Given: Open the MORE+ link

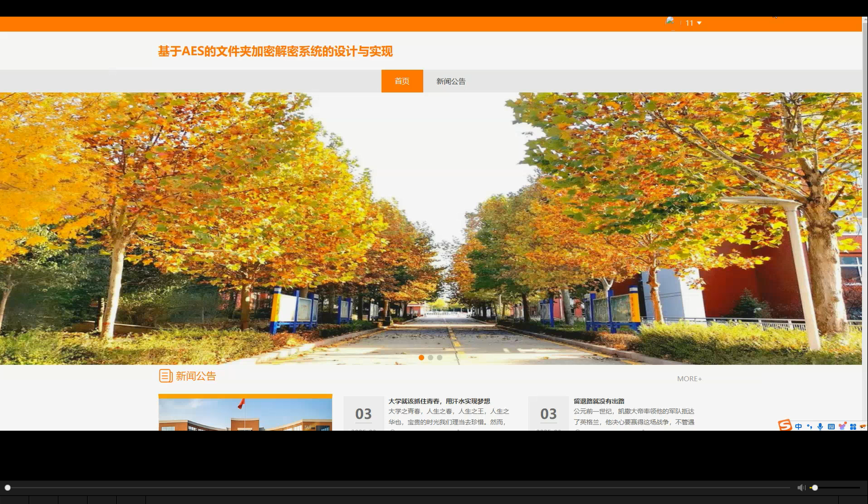Looking at the screenshot, I should (x=689, y=378).
